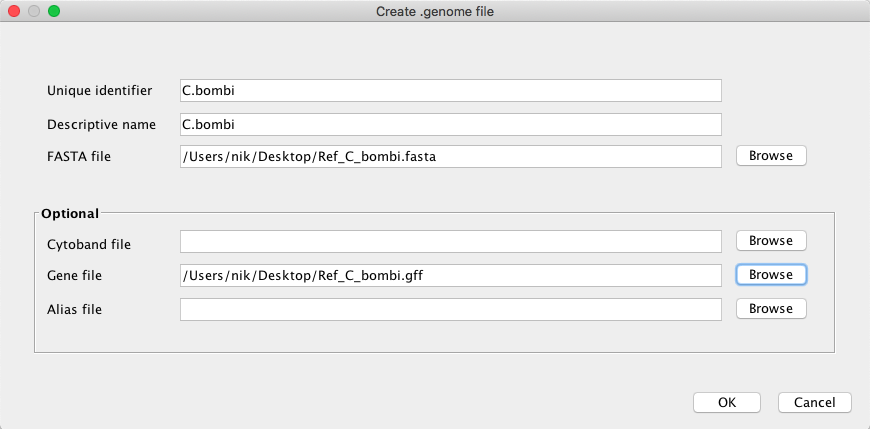870x429 pixels.
Task: Open Browse for the Cytoband file
Action: pyautogui.click(x=771, y=241)
